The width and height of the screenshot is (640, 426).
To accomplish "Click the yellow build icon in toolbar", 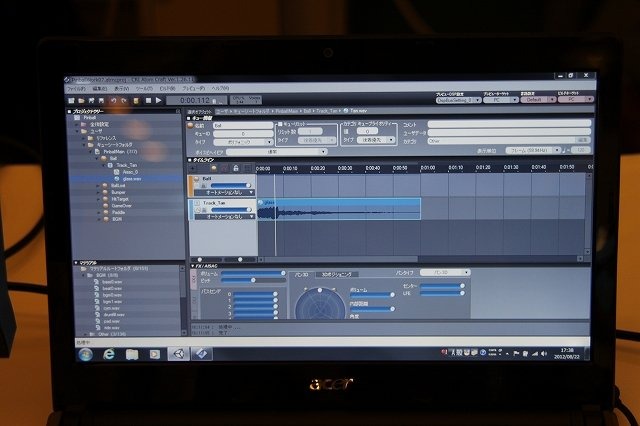I will click(136, 100).
